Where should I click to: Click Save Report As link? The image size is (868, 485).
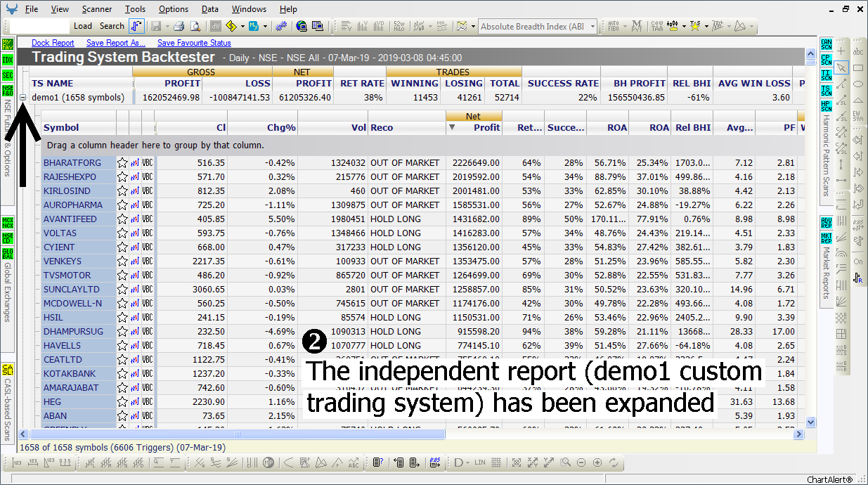[116, 43]
